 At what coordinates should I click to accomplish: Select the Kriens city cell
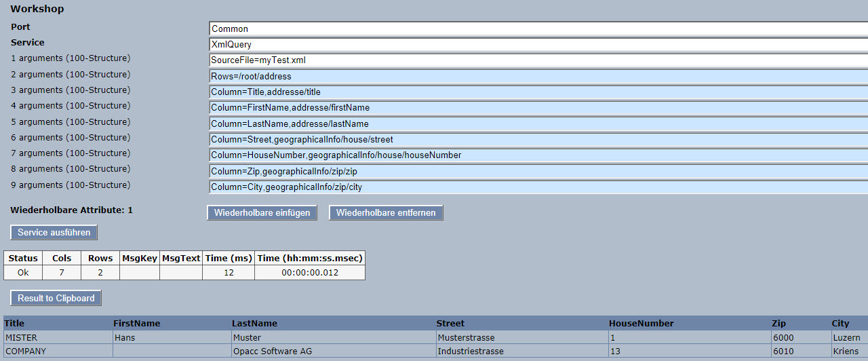[x=850, y=351]
